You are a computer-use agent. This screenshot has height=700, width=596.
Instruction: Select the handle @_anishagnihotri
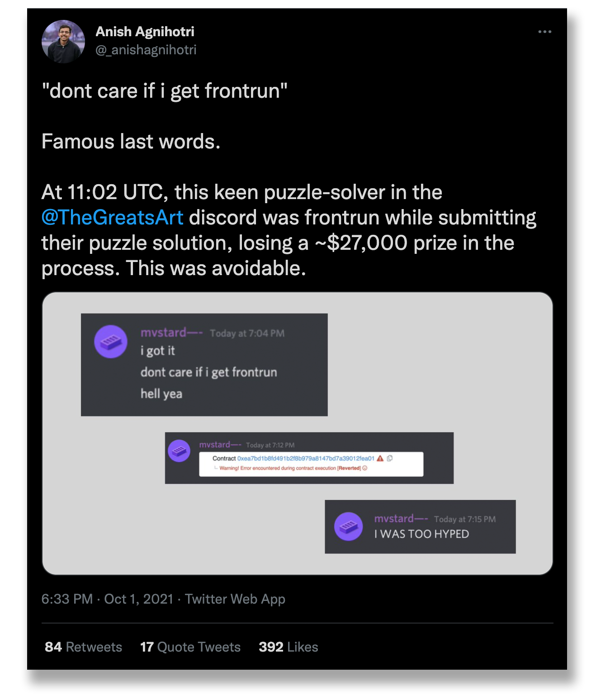pyautogui.click(x=147, y=50)
